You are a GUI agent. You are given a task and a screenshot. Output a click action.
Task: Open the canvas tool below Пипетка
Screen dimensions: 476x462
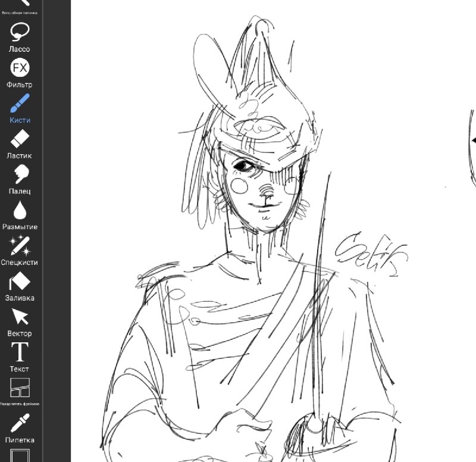[x=20, y=455]
